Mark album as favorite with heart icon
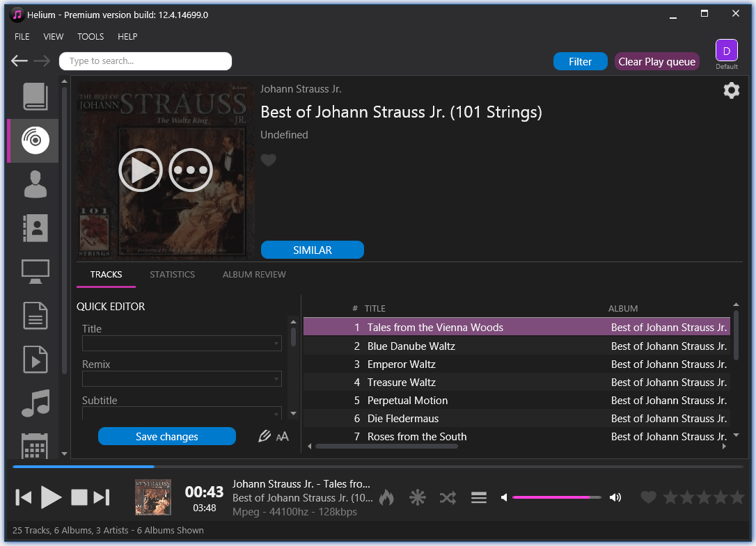This screenshot has width=756, height=546. click(x=269, y=159)
